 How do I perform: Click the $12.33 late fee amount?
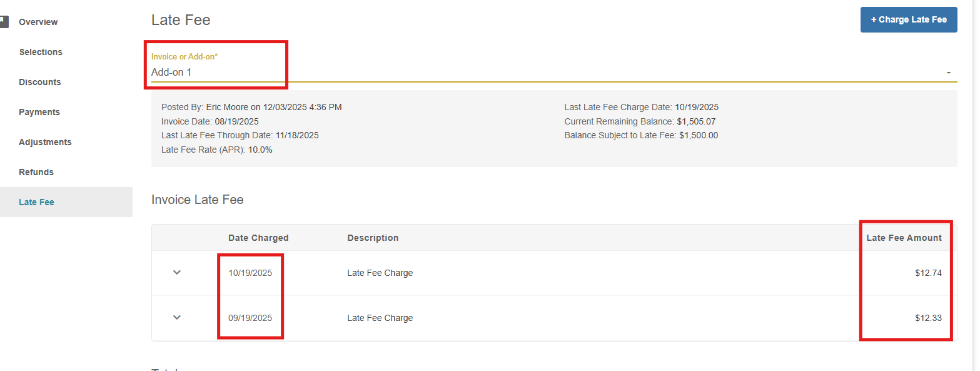(928, 318)
